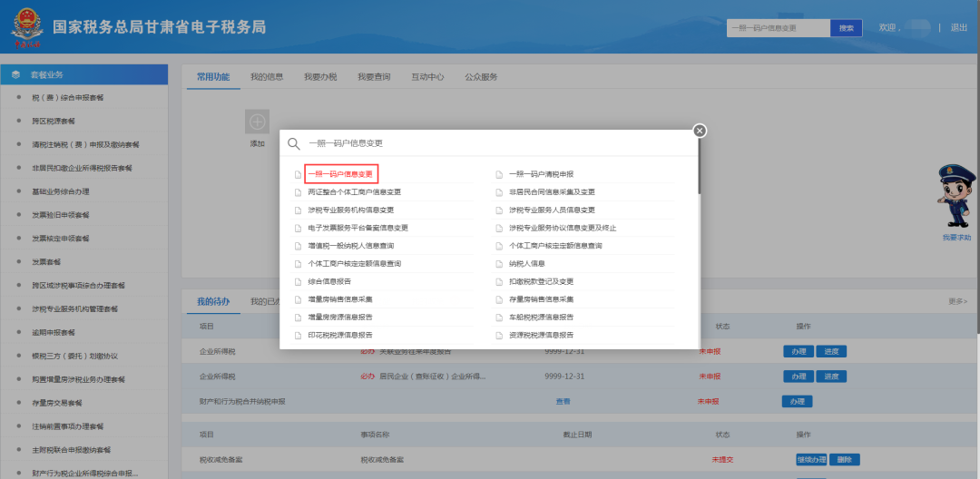The height and width of the screenshot is (479, 980).
Task: Open 跨区域涉税事项综合办理套餐 in sidebar
Action: point(78,286)
